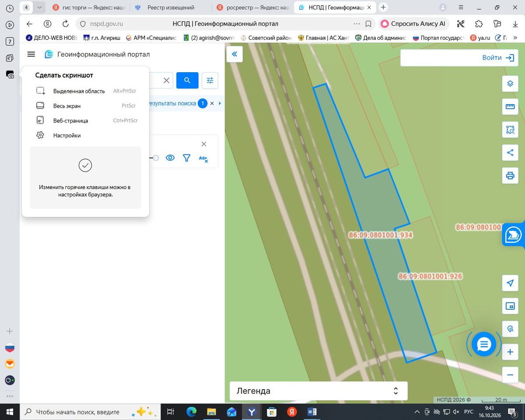Click the screenshot camera sidebar icon
This screenshot has width=525, height=420.
click(x=10, y=75)
